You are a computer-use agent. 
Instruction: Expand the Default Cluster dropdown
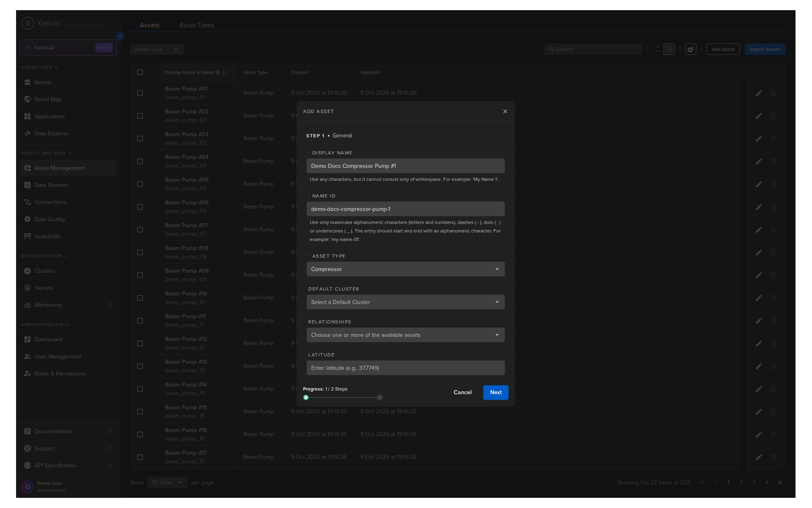(x=405, y=302)
